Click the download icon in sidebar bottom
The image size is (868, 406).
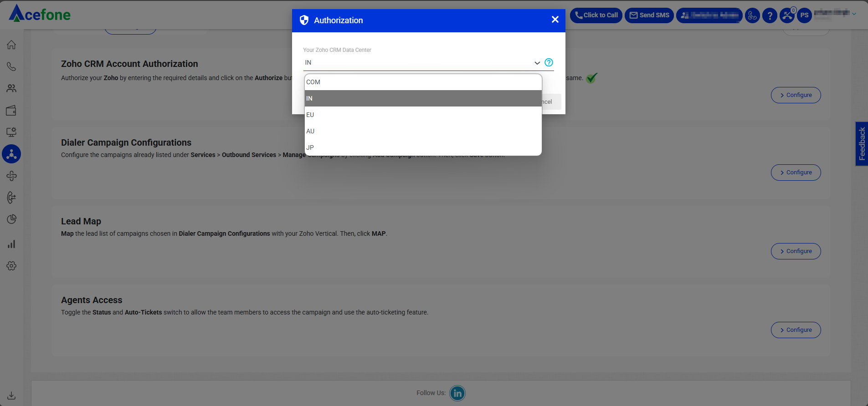(x=11, y=396)
